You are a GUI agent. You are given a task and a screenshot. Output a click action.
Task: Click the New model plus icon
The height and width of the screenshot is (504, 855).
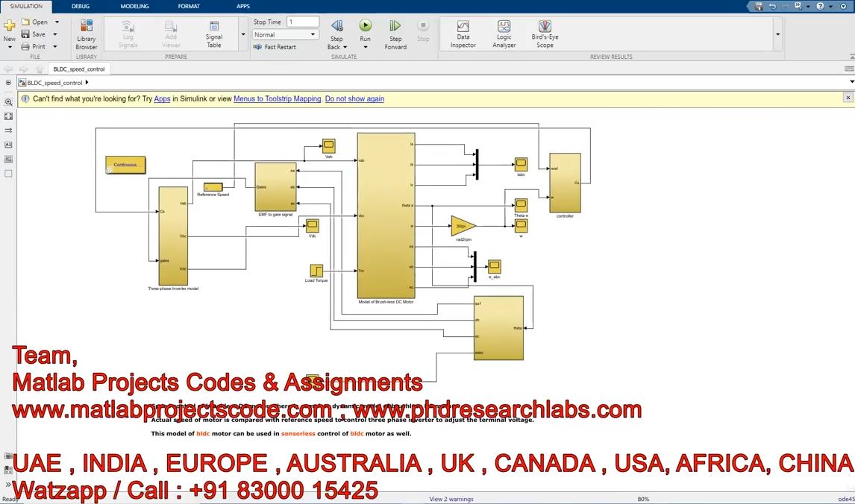click(9, 25)
